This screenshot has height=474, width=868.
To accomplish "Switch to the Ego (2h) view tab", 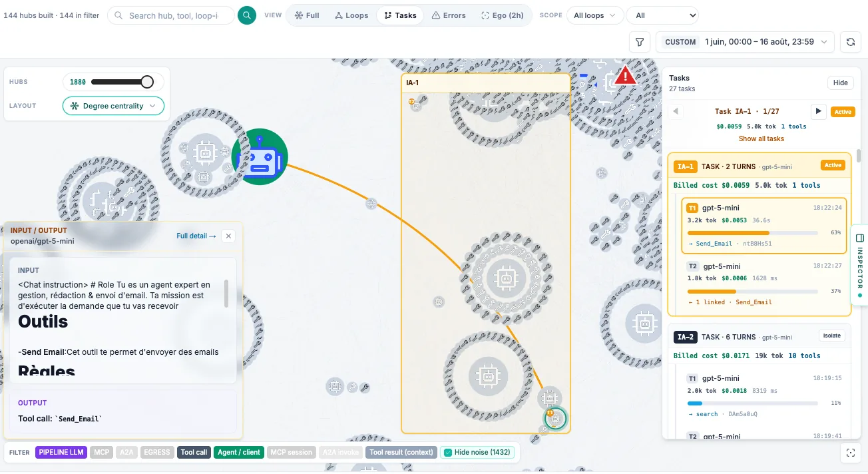I will point(502,15).
